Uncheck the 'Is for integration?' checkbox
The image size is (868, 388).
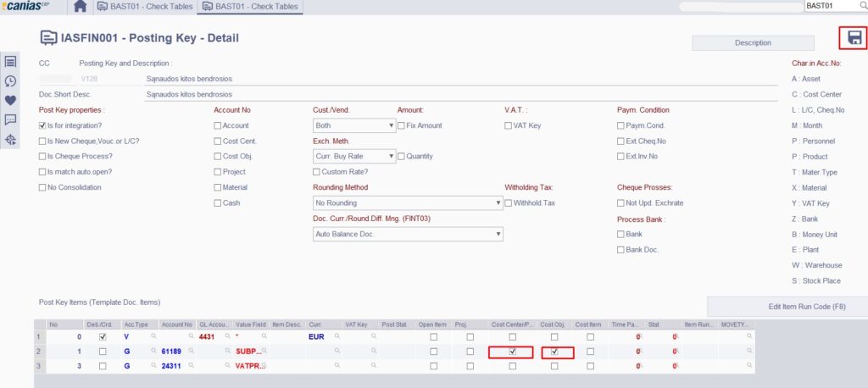tap(43, 125)
